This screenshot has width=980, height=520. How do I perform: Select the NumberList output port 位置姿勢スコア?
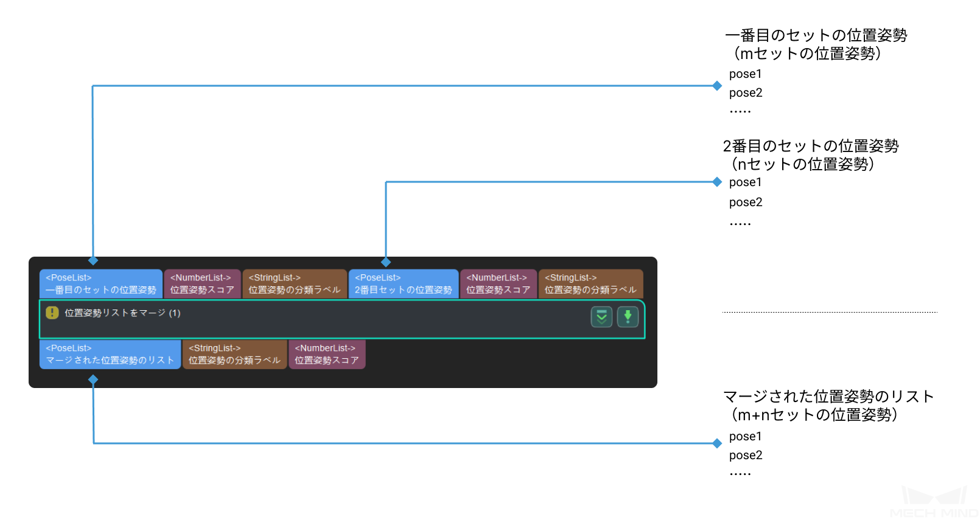pyautogui.click(x=327, y=355)
